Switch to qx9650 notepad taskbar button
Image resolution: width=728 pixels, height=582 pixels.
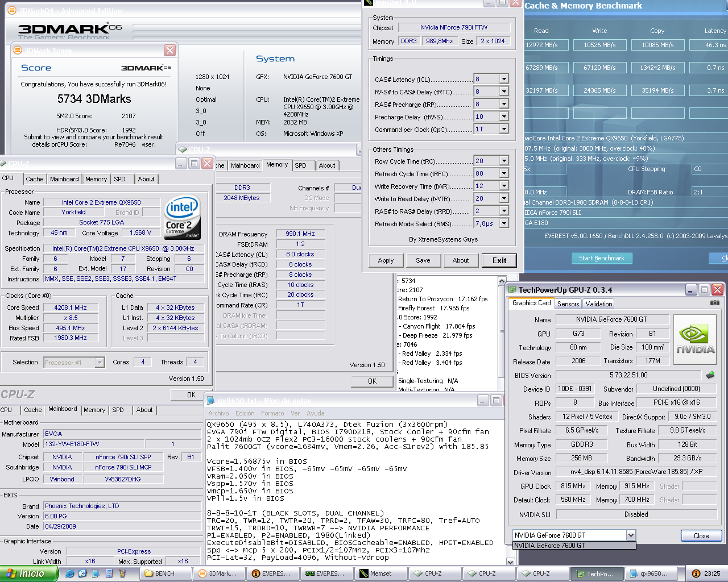tap(651, 573)
